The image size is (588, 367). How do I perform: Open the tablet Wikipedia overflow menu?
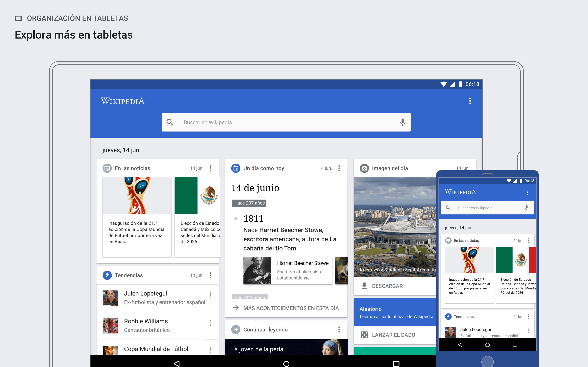(470, 101)
